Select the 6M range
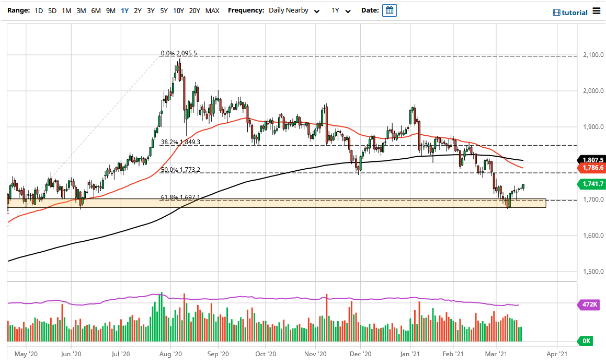Viewport: 606px width, 364px height. pyautogui.click(x=96, y=11)
